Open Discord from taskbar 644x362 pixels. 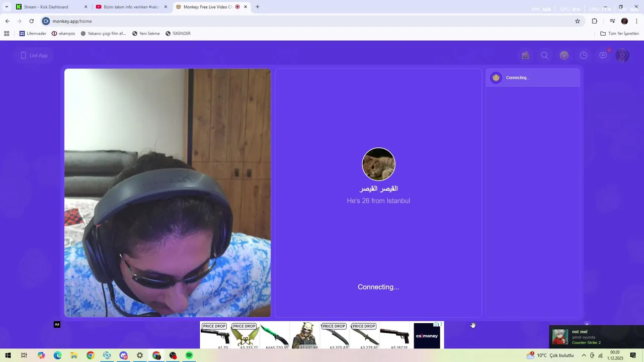tap(123, 355)
